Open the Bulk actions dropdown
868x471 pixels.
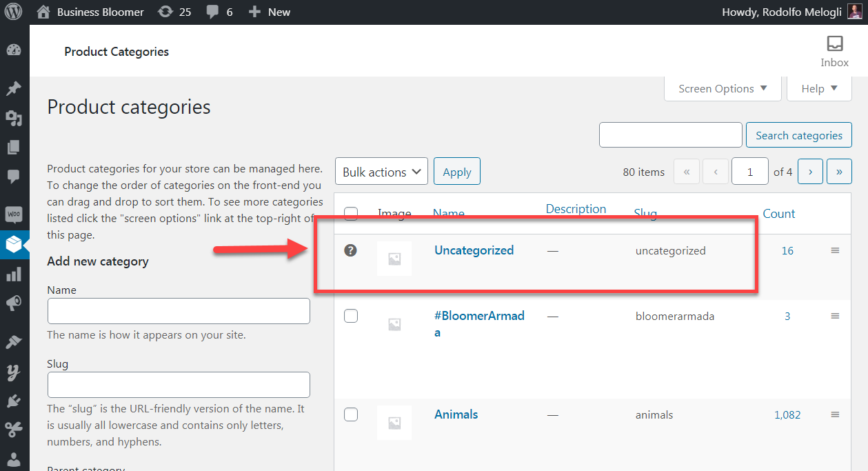point(381,172)
